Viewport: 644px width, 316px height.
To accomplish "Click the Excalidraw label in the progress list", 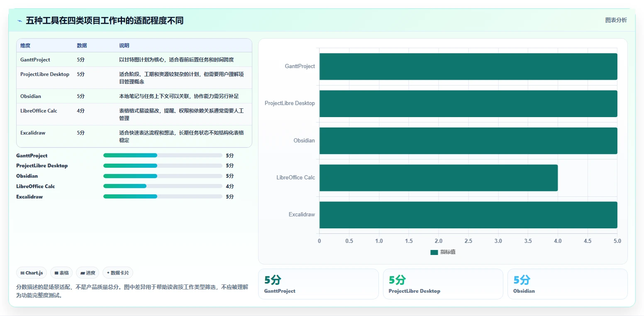I will click(29, 196).
